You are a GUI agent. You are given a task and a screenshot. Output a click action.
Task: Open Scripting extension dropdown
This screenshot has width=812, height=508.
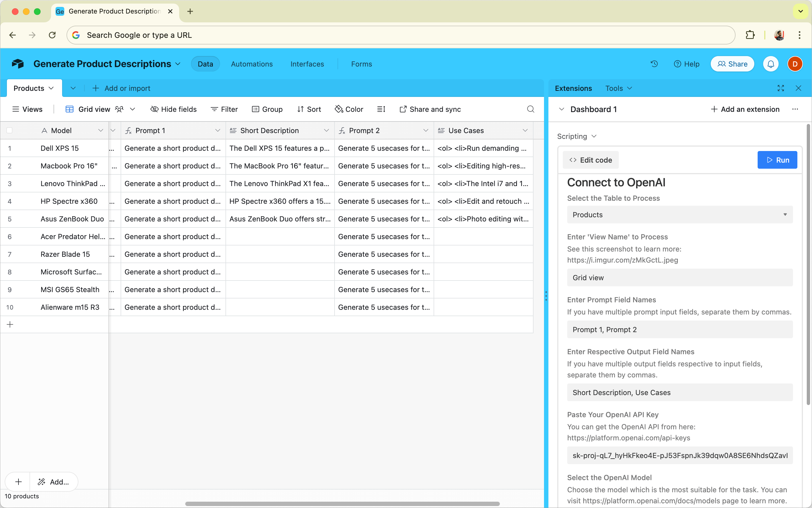point(577,136)
